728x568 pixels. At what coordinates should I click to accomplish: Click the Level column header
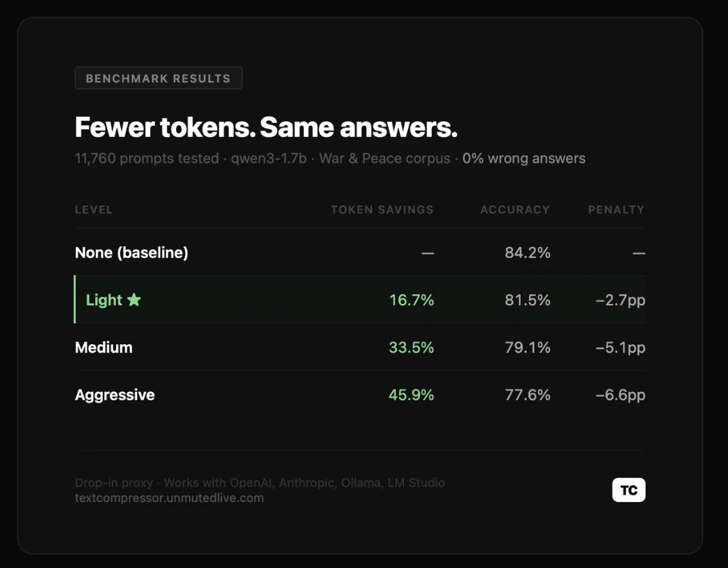(x=94, y=210)
